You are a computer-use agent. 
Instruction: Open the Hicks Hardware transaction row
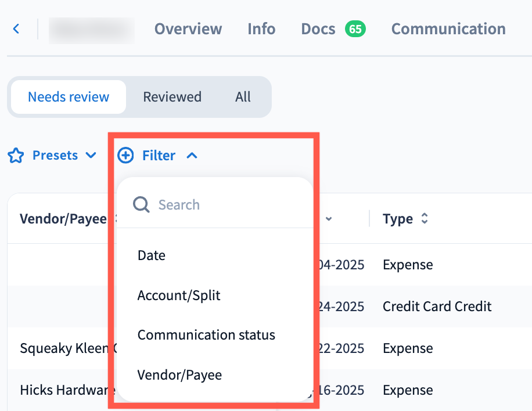[58, 390]
